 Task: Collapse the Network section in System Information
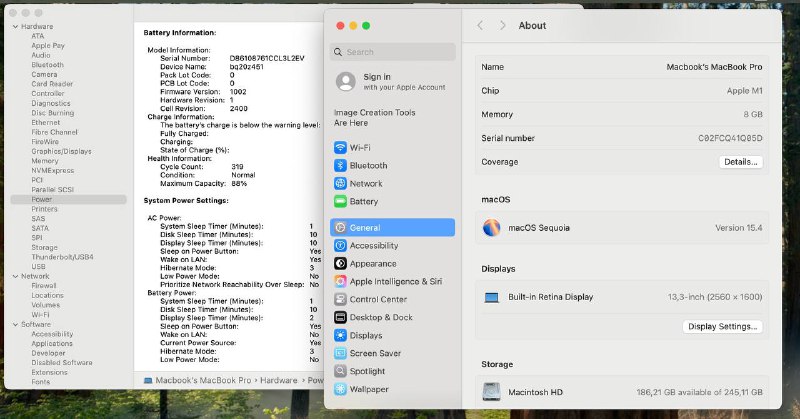click(15, 276)
